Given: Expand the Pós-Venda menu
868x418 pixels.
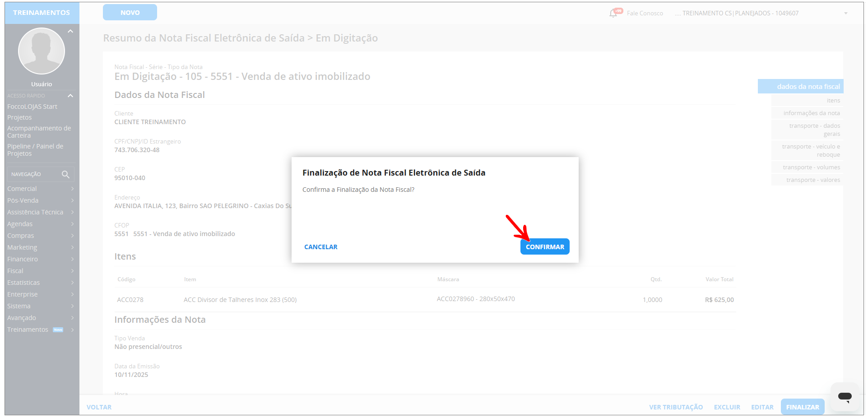Looking at the screenshot, I should pos(41,200).
